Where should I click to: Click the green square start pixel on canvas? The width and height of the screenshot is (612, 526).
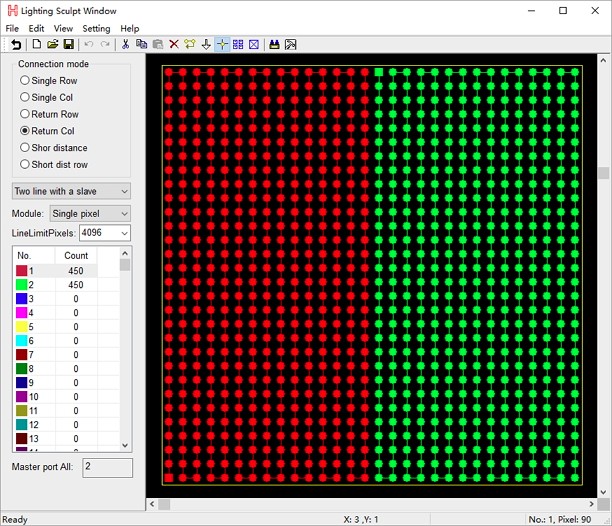pyautogui.click(x=379, y=72)
